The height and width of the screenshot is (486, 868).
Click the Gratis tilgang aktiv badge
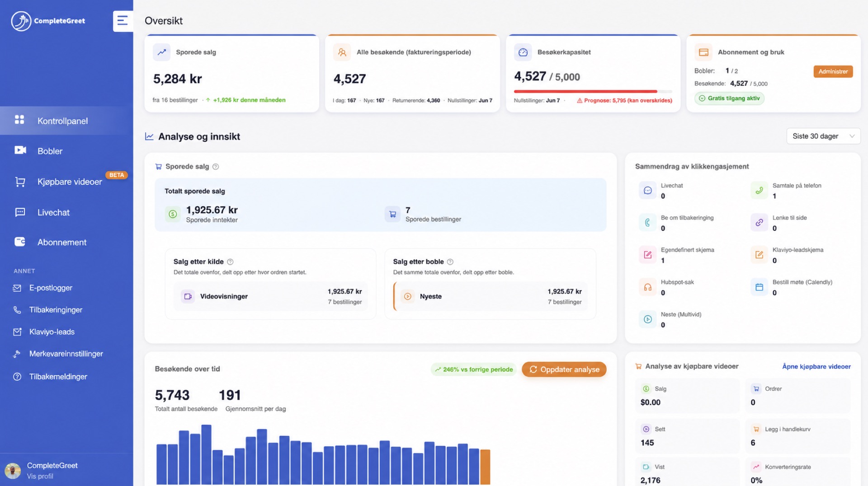coord(729,98)
